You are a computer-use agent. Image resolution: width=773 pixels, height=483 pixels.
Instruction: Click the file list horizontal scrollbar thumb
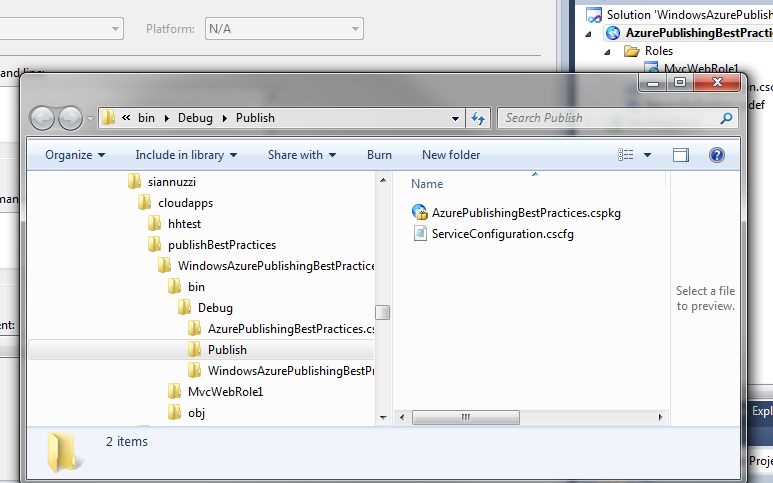[x=465, y=417]
